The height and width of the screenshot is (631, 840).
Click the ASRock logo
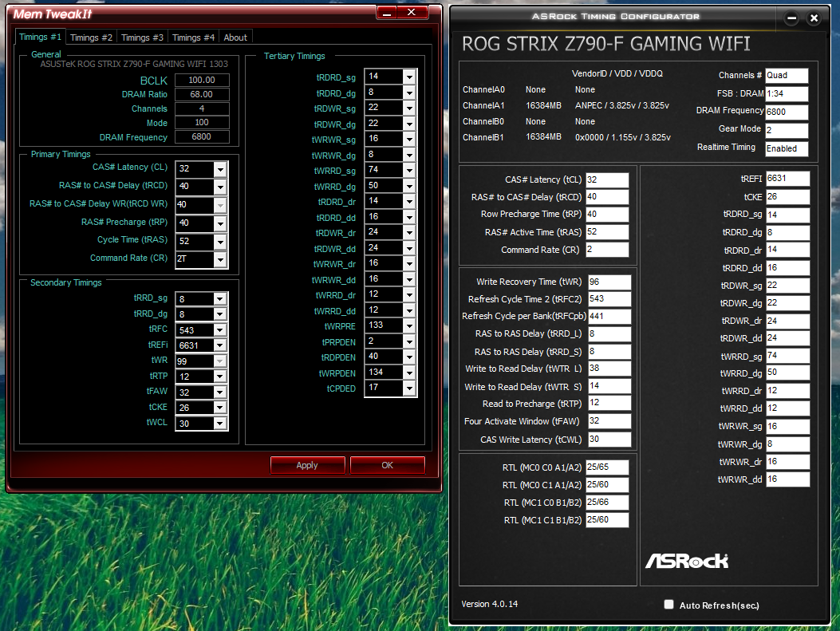[x=687, y=561]
